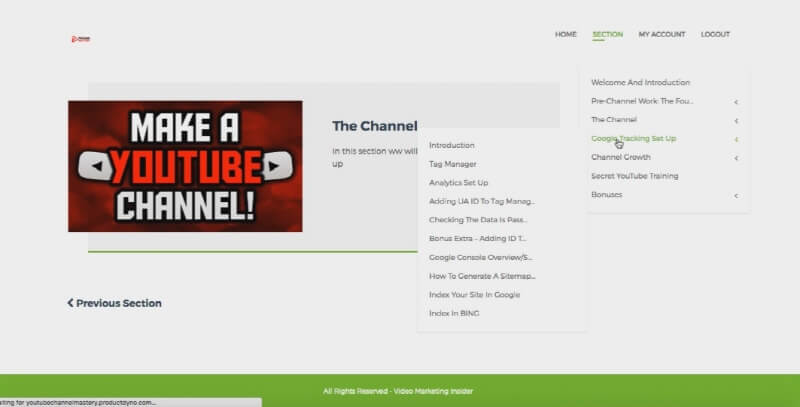This screenshot has height=407, width=800.
Task: Open Index Your Site In Google lesson
Action: pyautogui.click(x=474, y=295)
